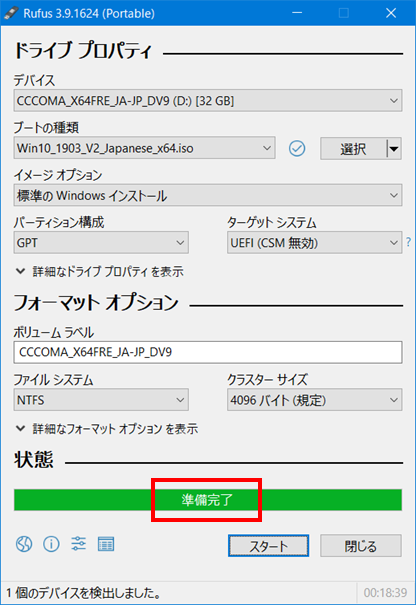
Task: Open the ブートの種類 combo box
Action: (x=144, y=148)
